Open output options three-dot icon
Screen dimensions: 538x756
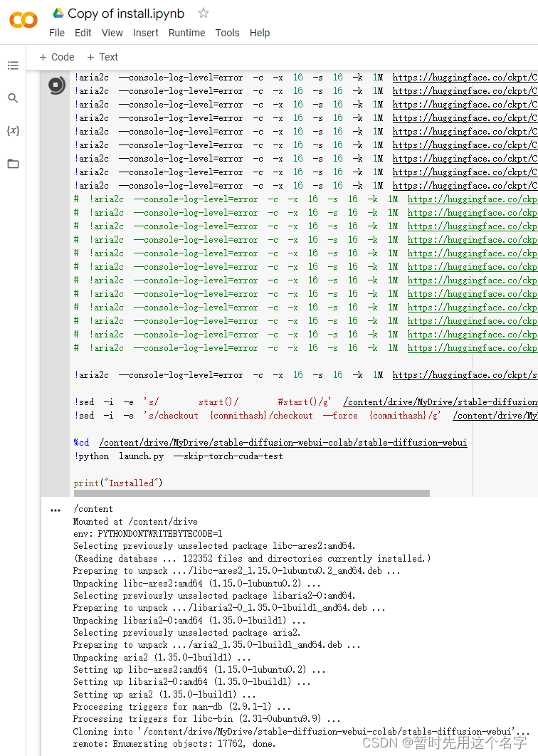tap(56, 510)
